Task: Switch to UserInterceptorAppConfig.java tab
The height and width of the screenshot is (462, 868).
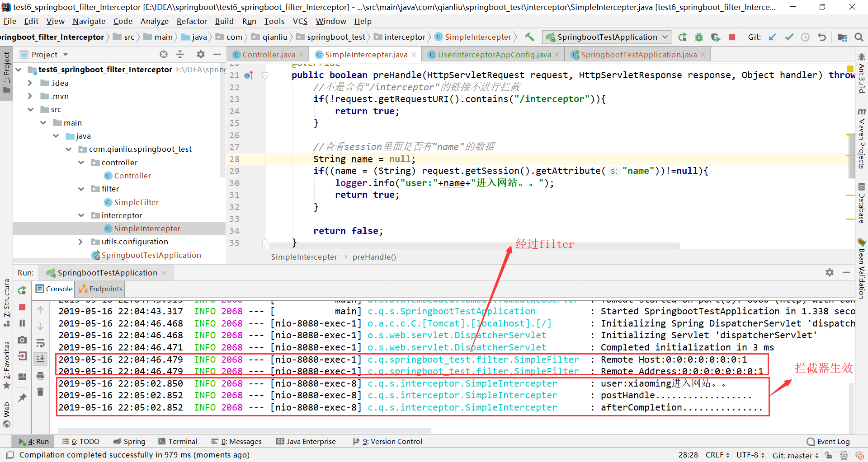Action: point(494,55)
